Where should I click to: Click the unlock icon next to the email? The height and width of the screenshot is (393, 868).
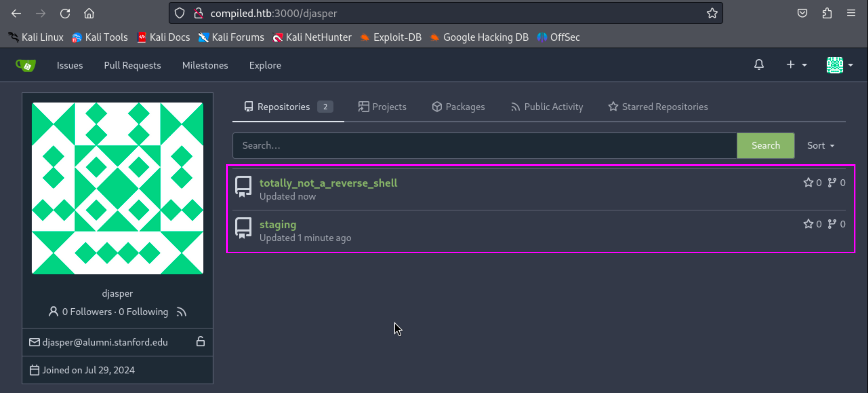point(200,342)
